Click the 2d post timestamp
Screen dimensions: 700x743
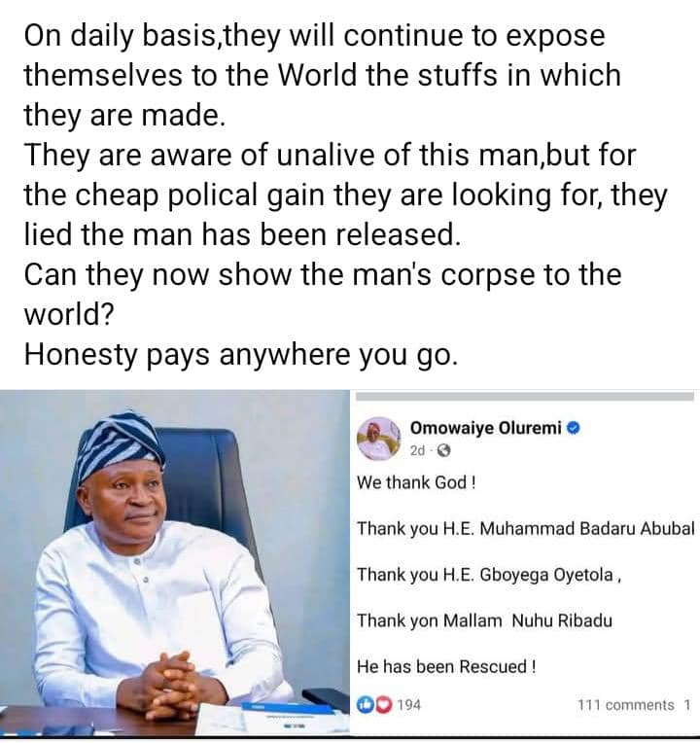(x=417, y=450)
